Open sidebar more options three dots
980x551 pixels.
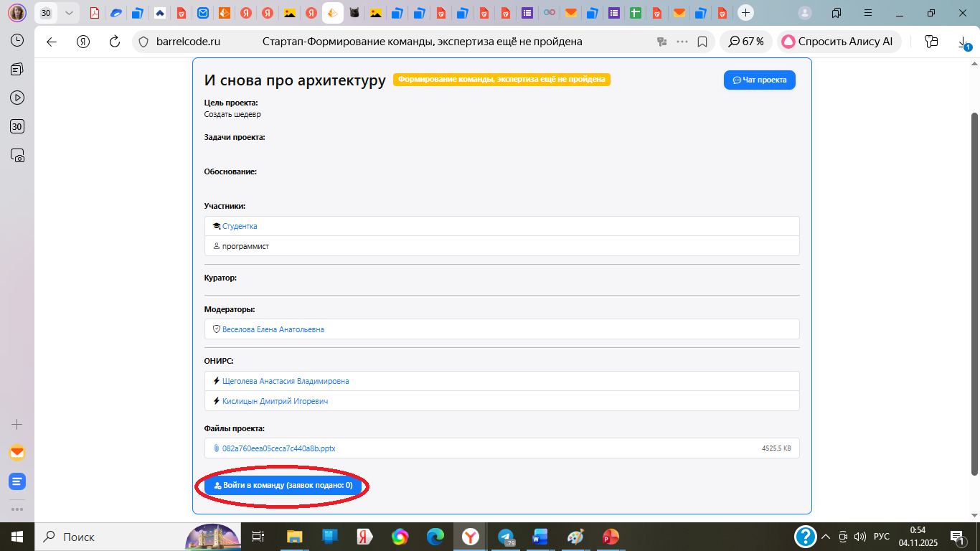click(x=17, y=509)
